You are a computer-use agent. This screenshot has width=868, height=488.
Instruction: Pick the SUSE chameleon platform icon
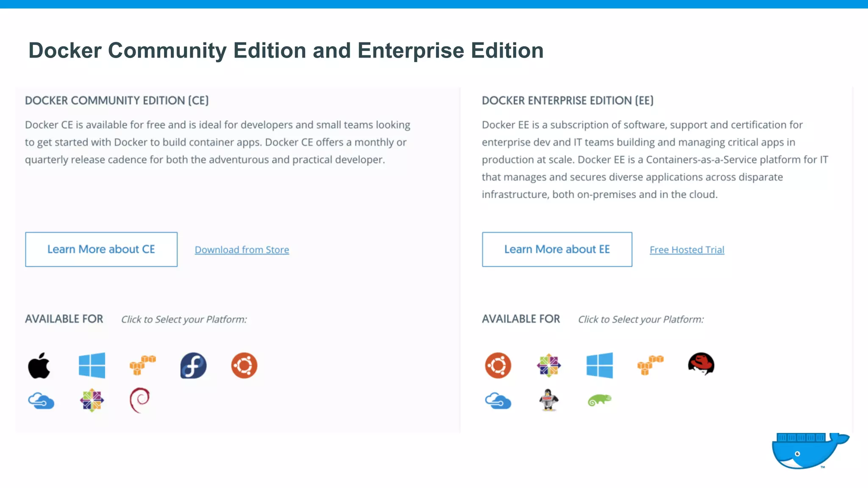pos(599,400)
